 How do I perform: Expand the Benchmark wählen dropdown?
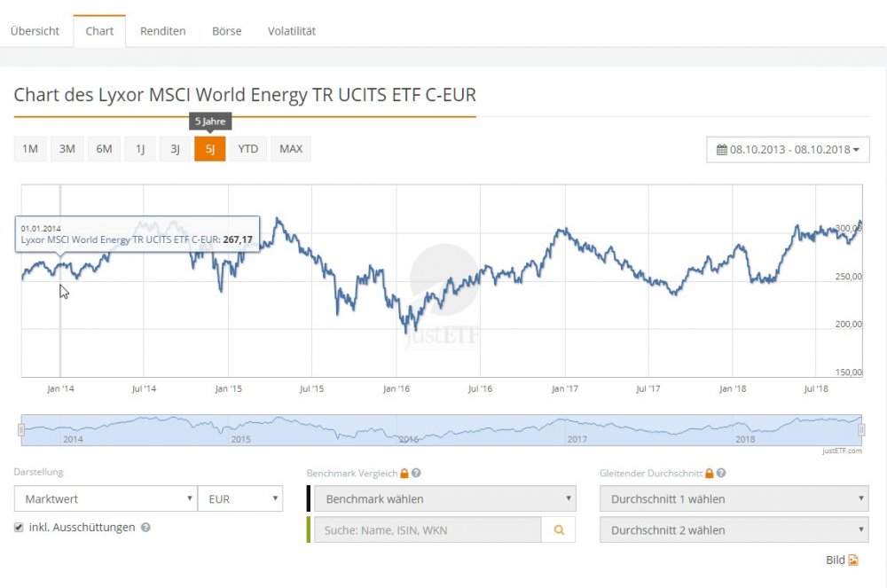point(444,498)
